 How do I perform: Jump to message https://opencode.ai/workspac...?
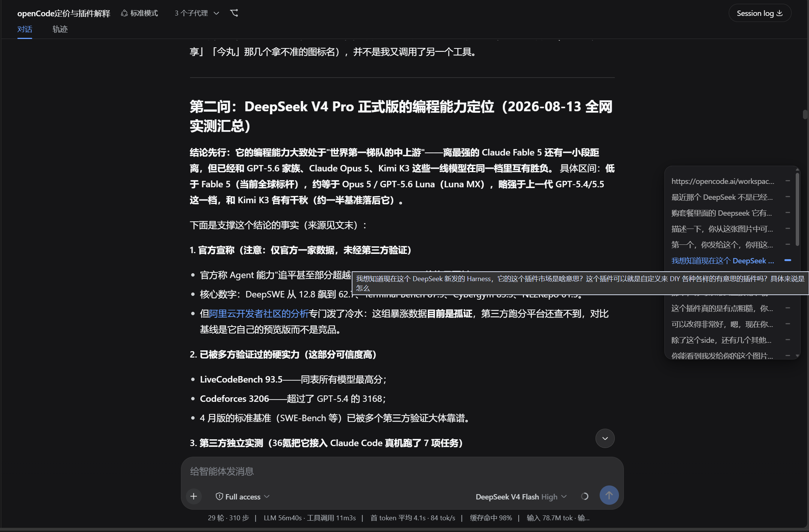[723, 181]
